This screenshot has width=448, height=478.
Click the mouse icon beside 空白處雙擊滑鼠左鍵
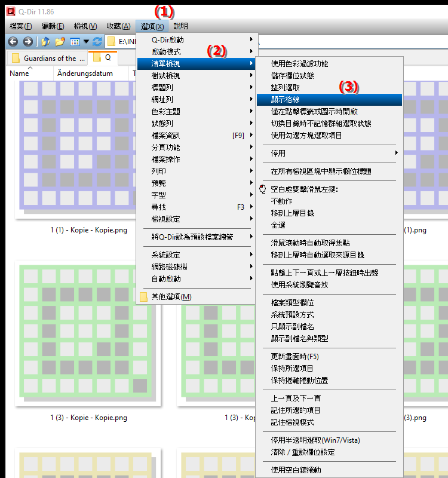point(262,189)
